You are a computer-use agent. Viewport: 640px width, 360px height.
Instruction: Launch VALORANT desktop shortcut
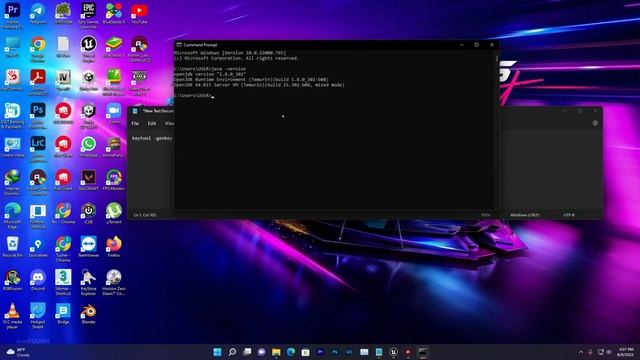pos(88,180)
